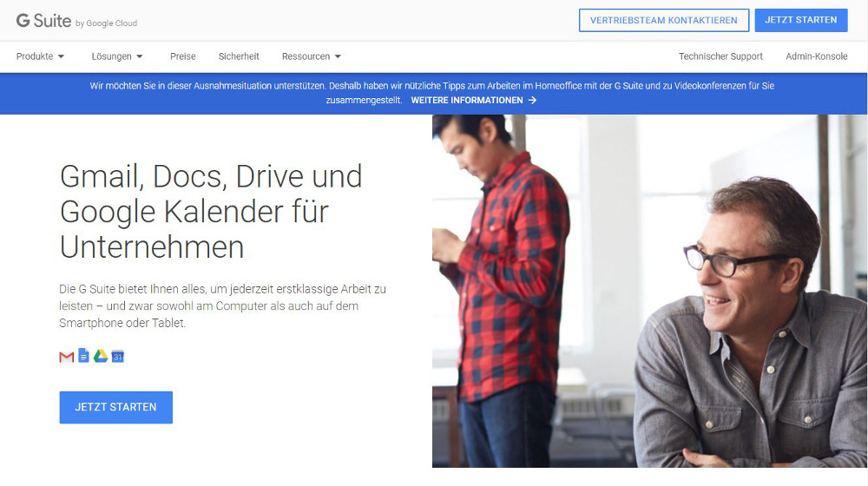Image resolution: width=868 pixels, height=486 pixels.
Task: Open the Ressourcen menu
Action: 312,56
